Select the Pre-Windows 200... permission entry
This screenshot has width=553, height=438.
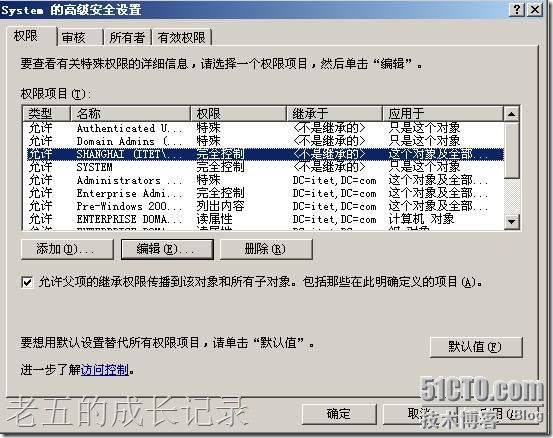coord(265,206)
